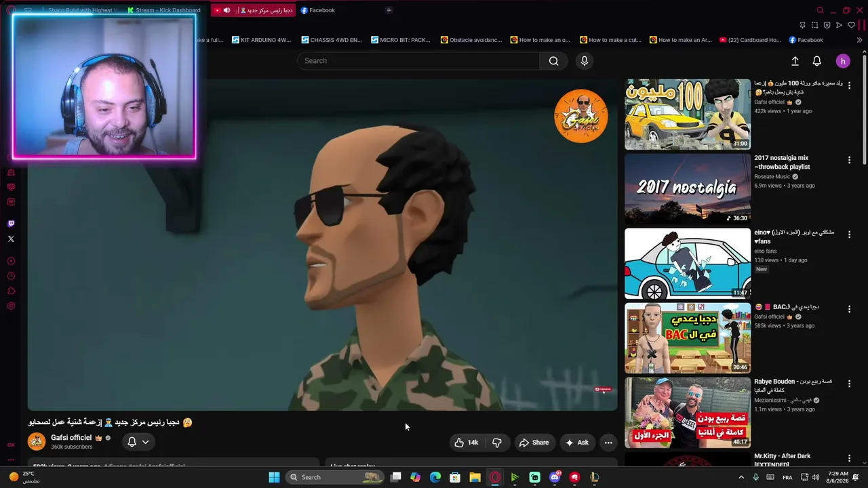Open Opera GX from the taskbar
Image resolution: width=868 pixels, height=488 pixels.
click(x=495, y=477)
